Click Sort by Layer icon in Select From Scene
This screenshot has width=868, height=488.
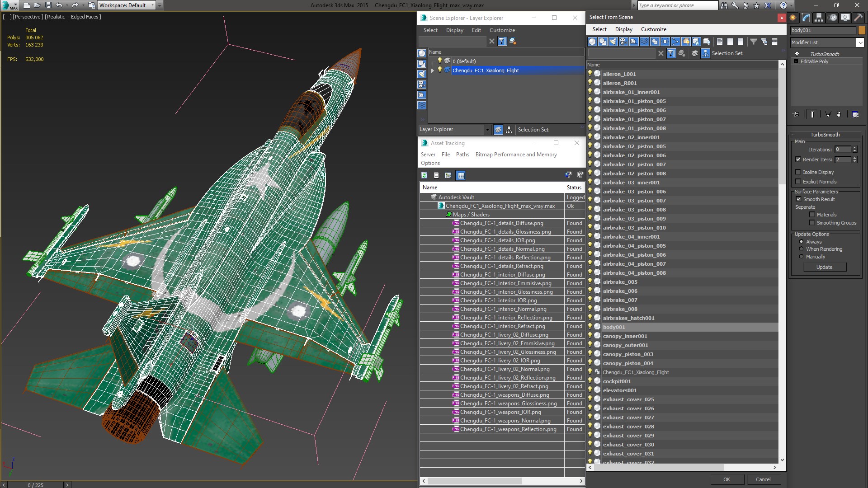(x=695, y=53)
